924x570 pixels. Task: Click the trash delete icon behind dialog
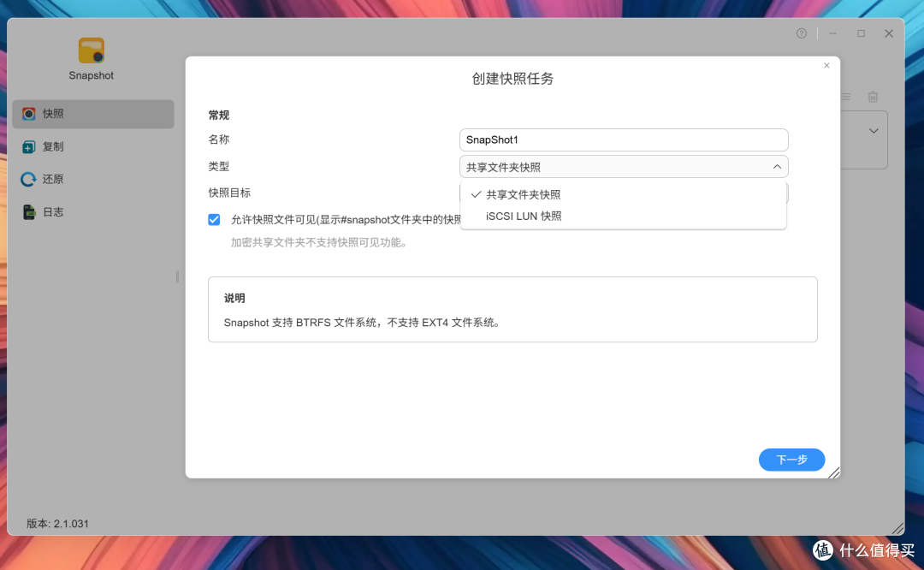click(x=873, y=97)
